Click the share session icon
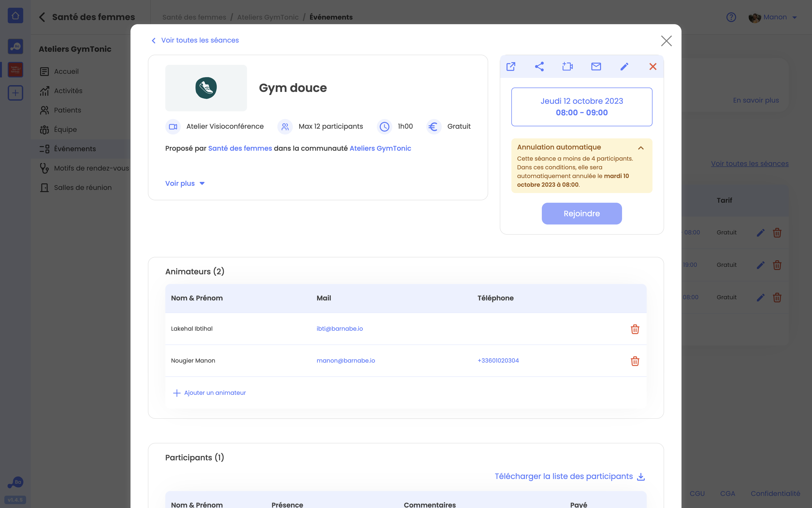The image size is (812, 508). click(x=539, y=67)
